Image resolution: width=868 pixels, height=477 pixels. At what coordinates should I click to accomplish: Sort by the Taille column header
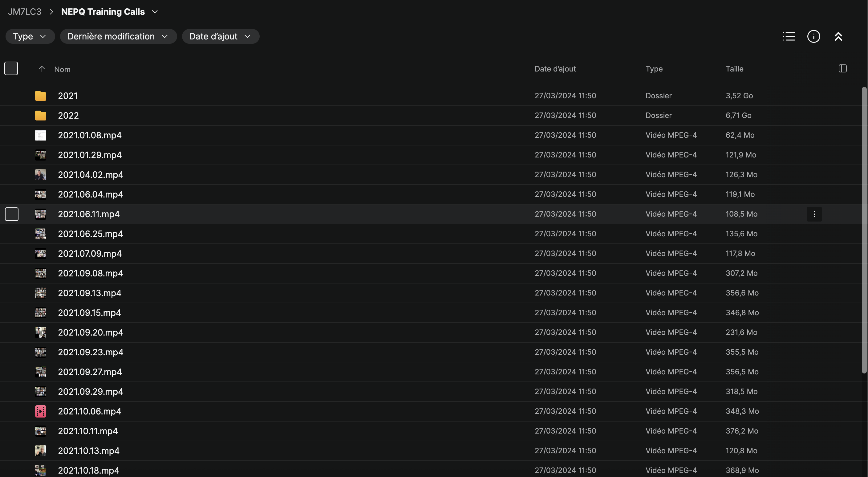(734, 69)
